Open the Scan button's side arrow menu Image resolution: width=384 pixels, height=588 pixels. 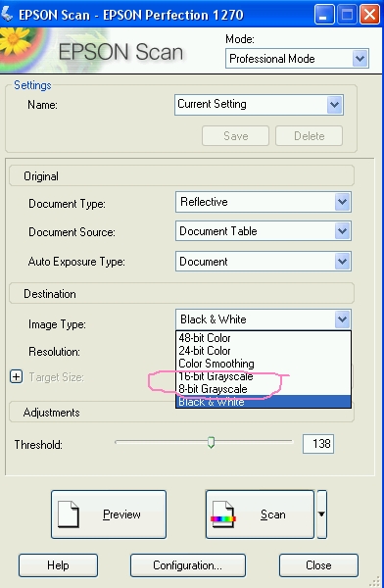(x=321, y=514)
